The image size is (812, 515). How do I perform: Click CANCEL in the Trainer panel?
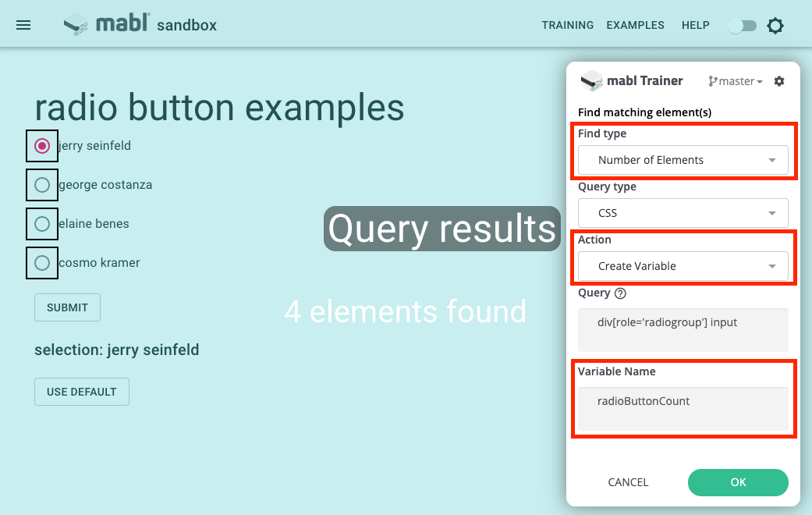coord(628,482)
